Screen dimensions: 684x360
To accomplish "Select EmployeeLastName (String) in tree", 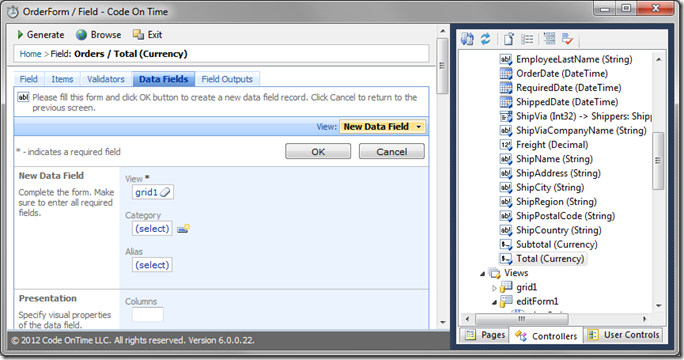I will (x=574, y=59).
